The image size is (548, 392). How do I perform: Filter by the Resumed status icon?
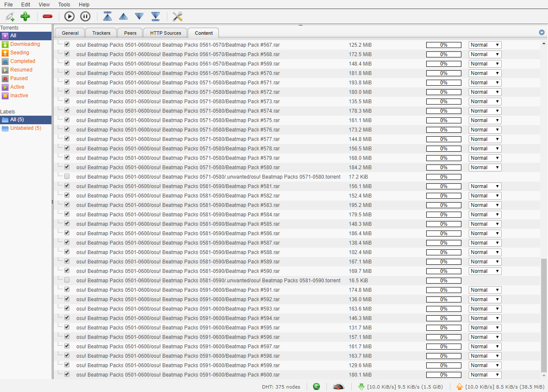(5, 70)
